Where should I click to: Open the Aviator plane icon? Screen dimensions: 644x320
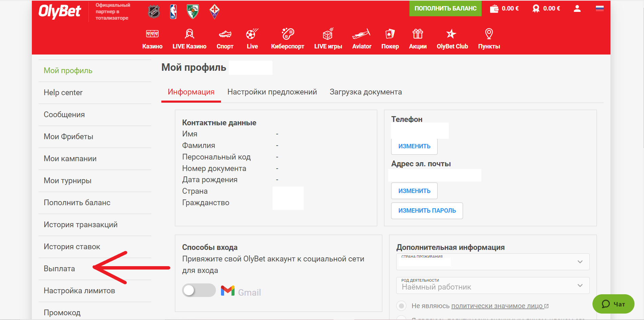click(362, 34)
